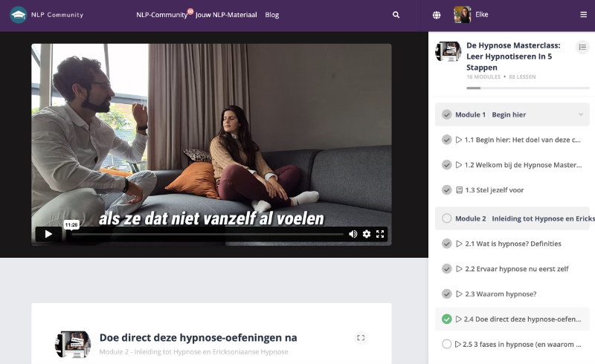Toggle completion for lesson 2.3
The image size is (595, 364).
click(x=447, y=294)
